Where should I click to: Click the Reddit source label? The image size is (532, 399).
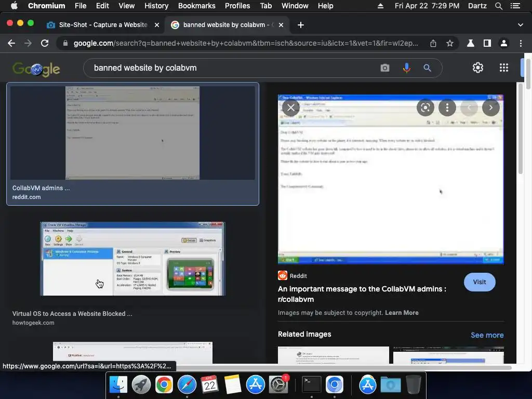pyautogui.click(x=298, y=276)
